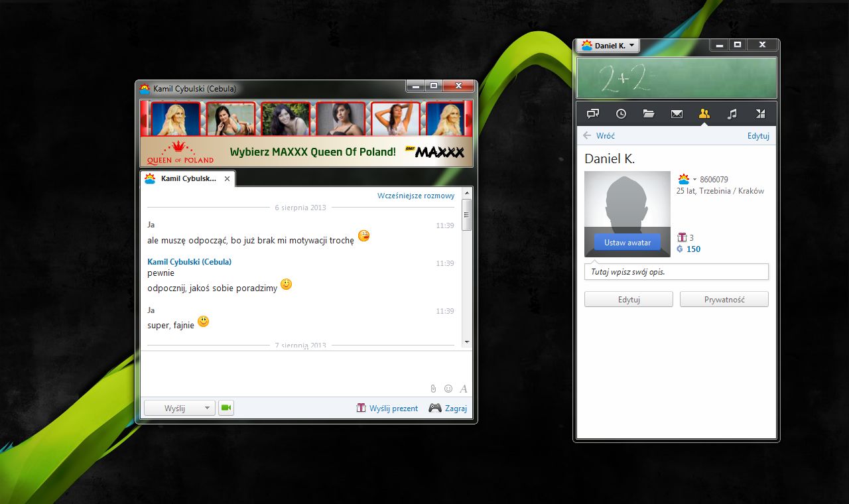
Task: Click the Wróć back link
Action: point(606,135)
